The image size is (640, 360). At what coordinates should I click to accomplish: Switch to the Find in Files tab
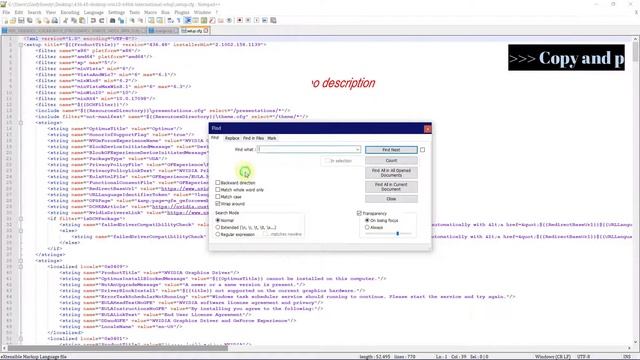(x=253, y=138)
